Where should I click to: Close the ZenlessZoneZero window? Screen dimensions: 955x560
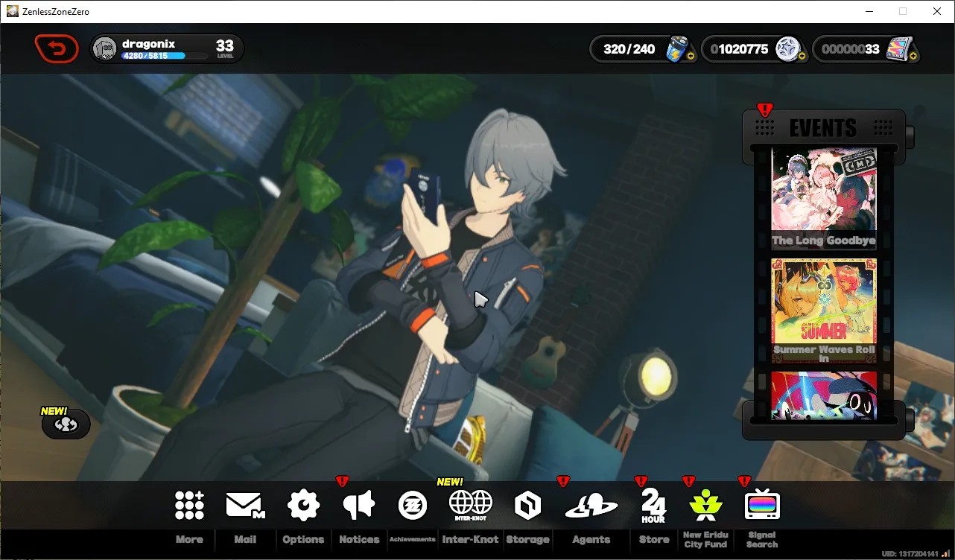tap(937, 11)
